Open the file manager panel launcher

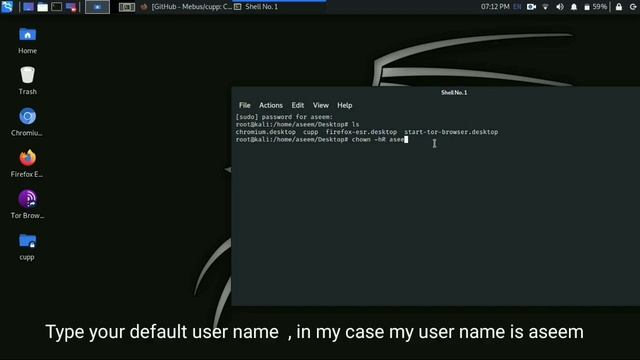pos(42,7)
